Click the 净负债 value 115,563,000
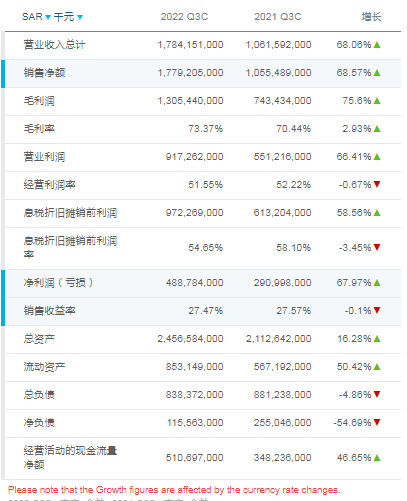The image size is (407, 501). coord(195,423)
